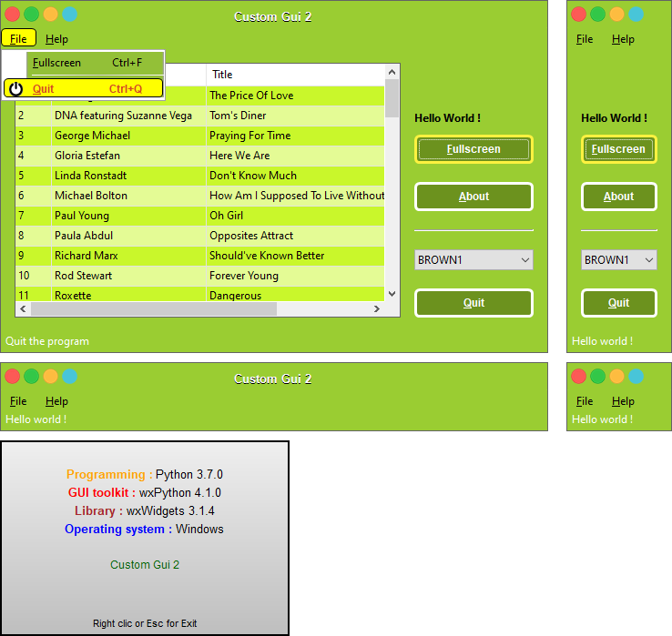
Task: Click the power icon beside Quit in File menu
Action: (x=15, y=88)
